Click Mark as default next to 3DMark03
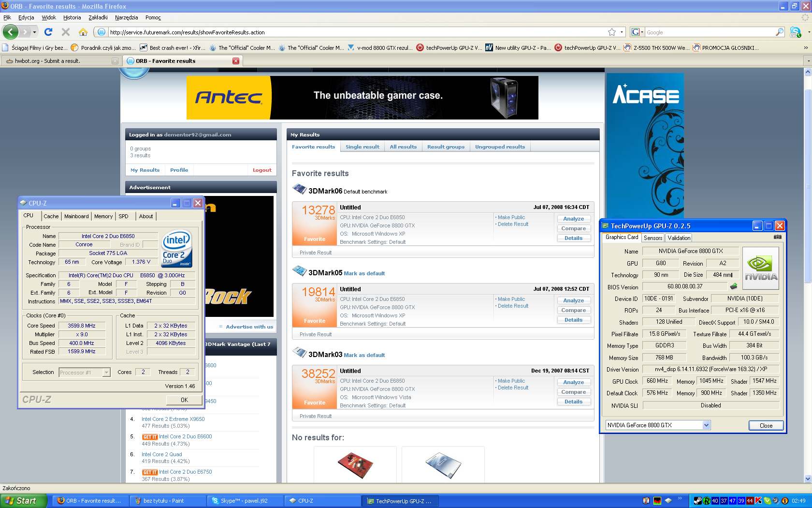The width and height of the screenshot is (812, 508). click(364, 355)
